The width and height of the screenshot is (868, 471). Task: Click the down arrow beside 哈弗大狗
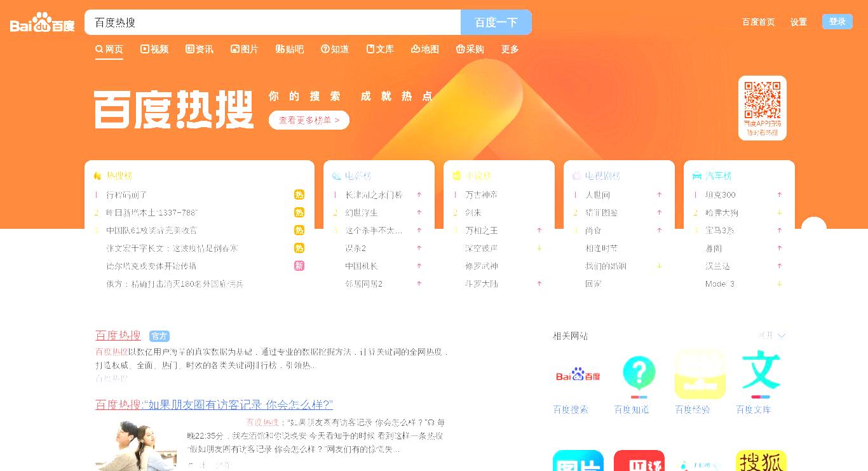click(780, 212)
